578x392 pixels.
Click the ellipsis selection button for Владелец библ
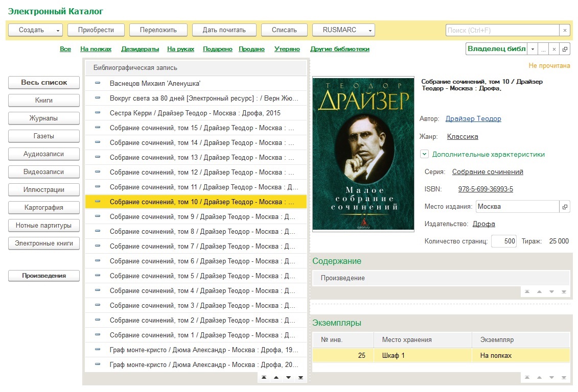coord(543,49)
